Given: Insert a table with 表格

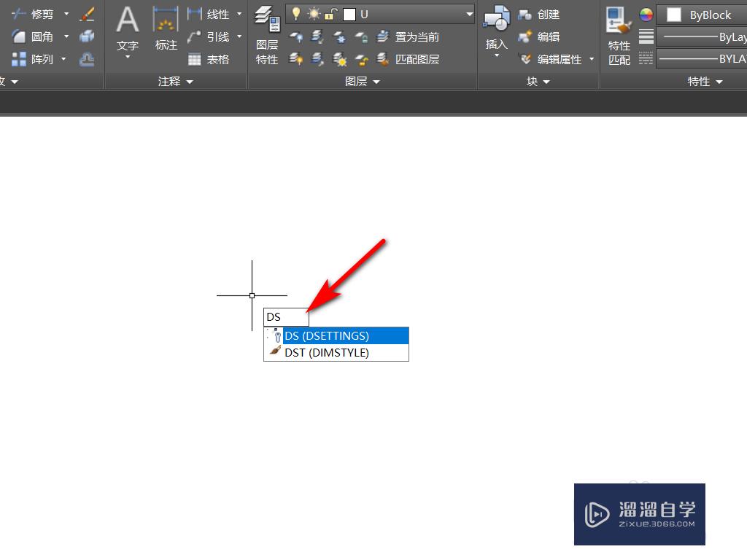Looking at the screenshot, I should click(209, 59).
